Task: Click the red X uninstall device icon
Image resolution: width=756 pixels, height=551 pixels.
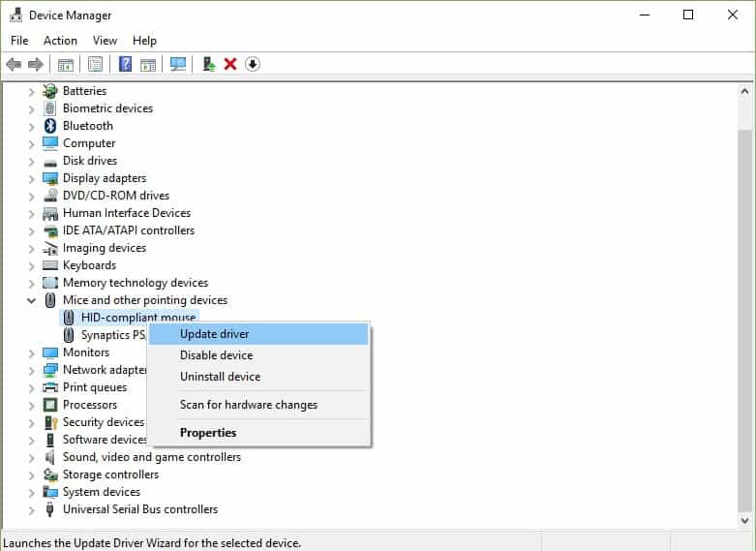Action: click(230, 64)
